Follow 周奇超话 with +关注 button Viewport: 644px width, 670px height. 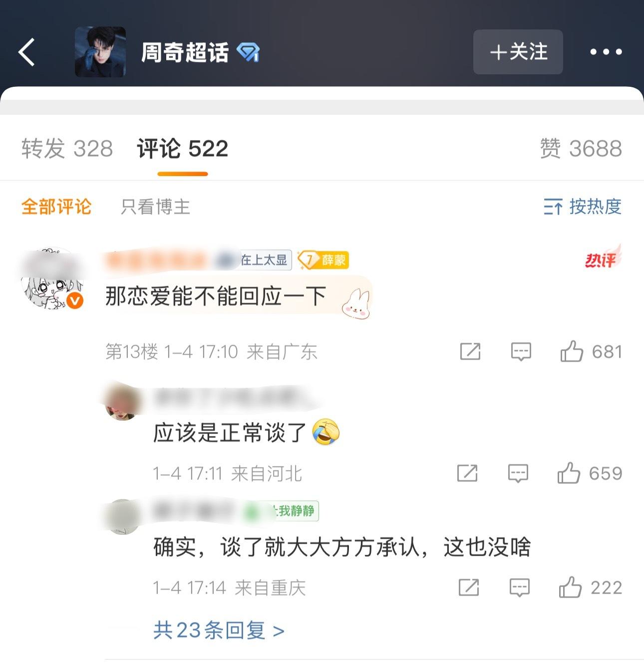(518, 52)
